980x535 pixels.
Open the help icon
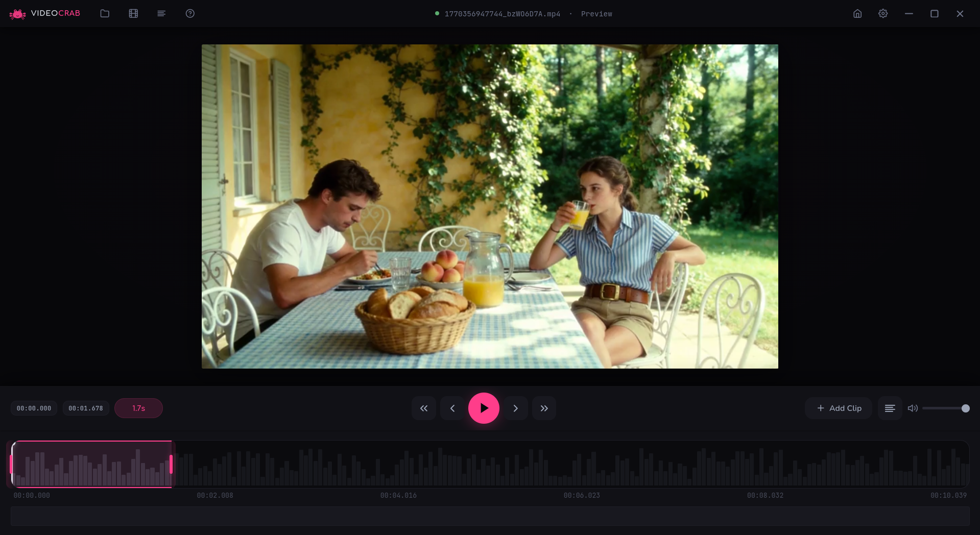click(190, 14)
